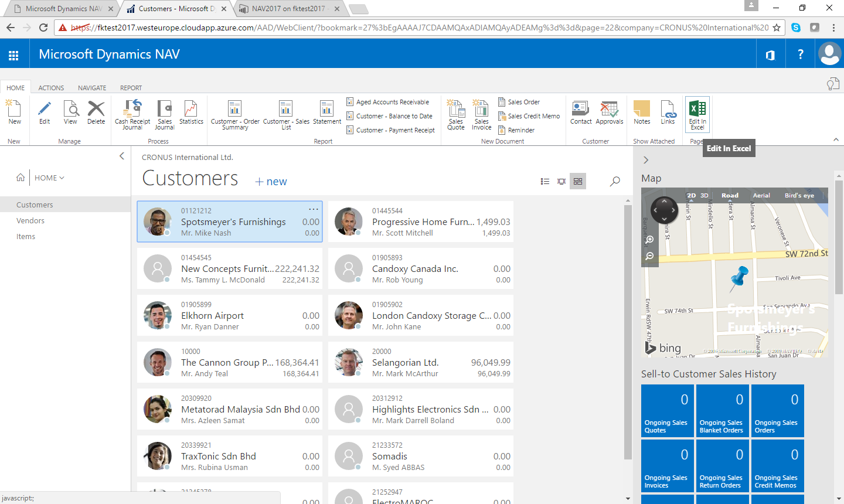Switch to list view layout

click(x=545, y=182)
